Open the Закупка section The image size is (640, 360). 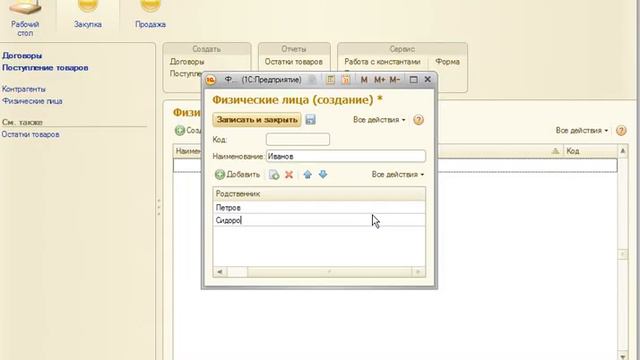(88, 16)
